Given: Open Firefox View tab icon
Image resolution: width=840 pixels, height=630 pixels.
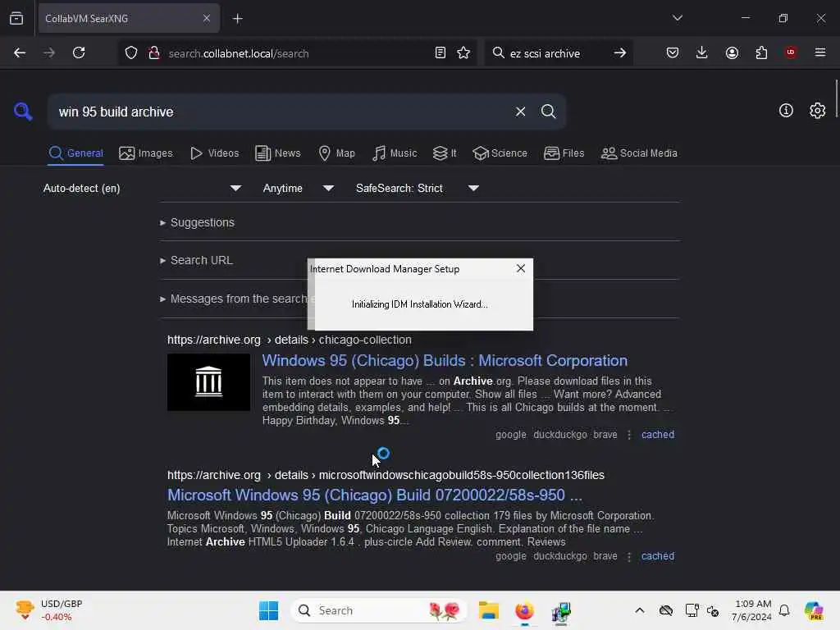Looking at the screenshot, I should click(16, 18).
